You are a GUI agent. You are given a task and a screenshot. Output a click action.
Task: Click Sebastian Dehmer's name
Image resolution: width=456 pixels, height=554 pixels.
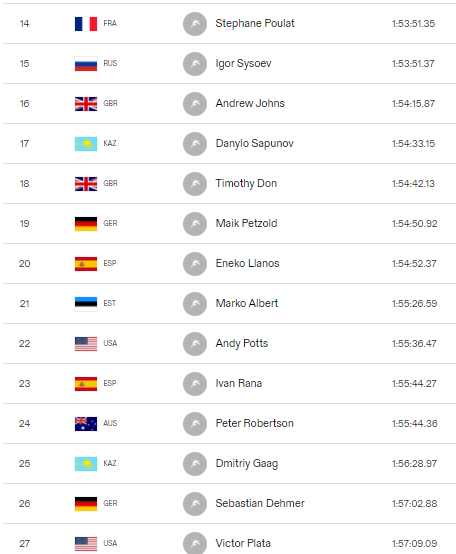click(x=260, y=503)
